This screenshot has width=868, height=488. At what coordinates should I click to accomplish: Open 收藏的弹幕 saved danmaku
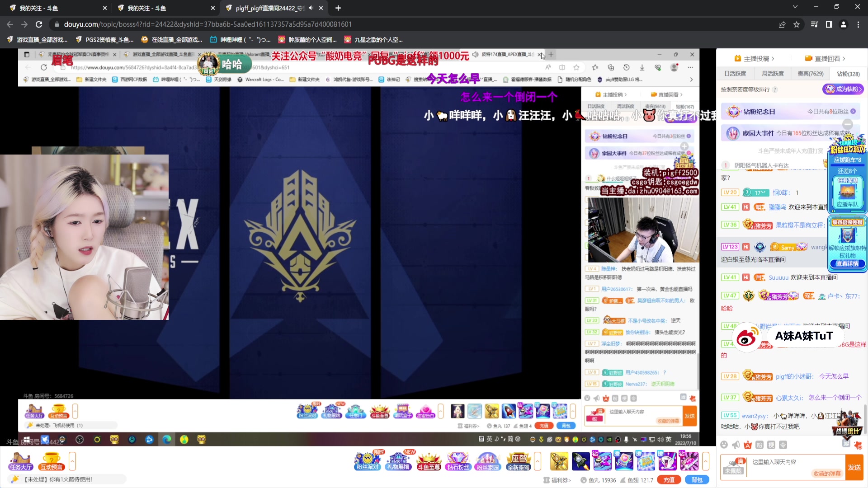coord(827,474)
